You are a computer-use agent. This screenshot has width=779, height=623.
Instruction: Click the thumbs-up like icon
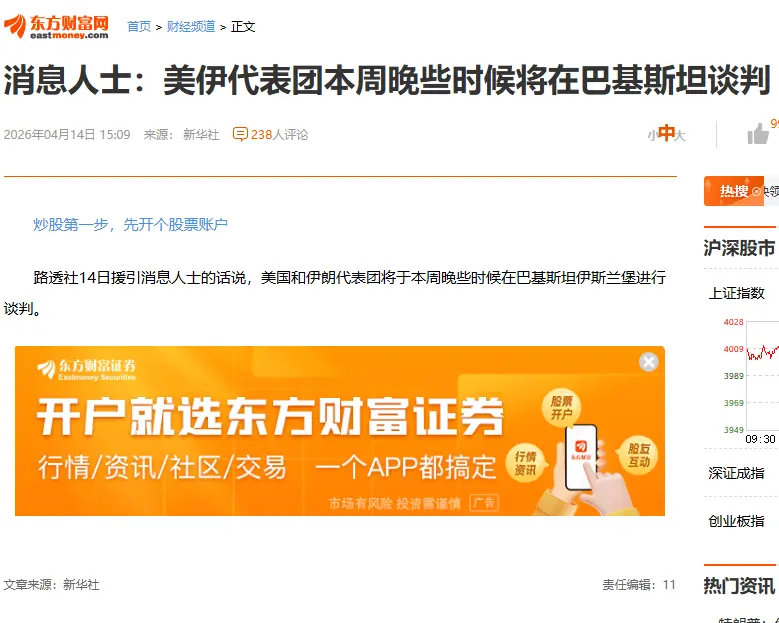(x=758, y=134)
